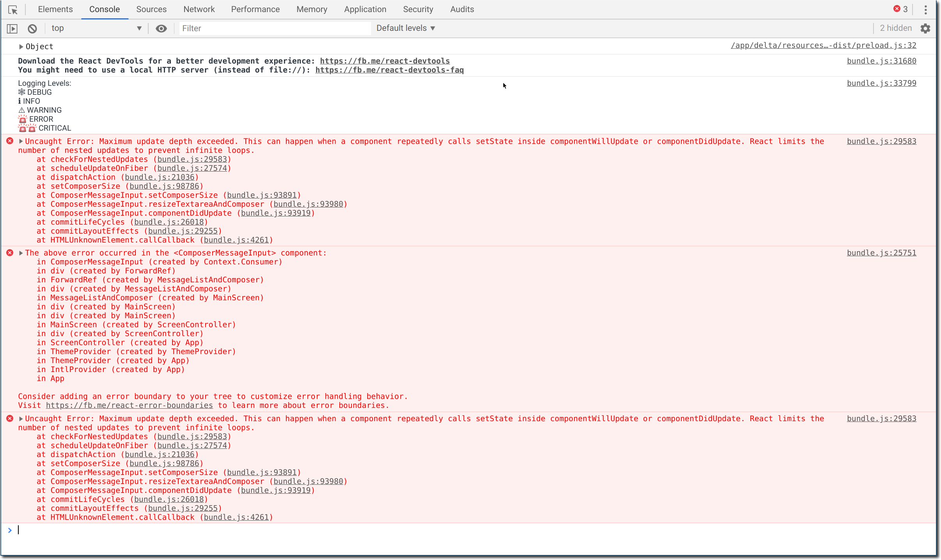The height and width of the screenshot is (560, 941).
Task: Click the red error count badge
Action: [901, 9]
